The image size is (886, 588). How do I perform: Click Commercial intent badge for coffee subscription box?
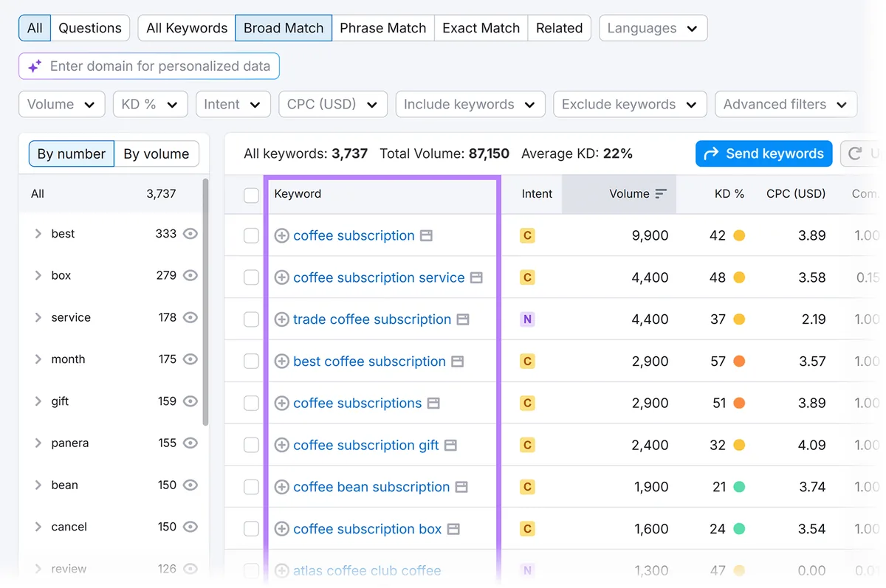(x=527, y=529)
